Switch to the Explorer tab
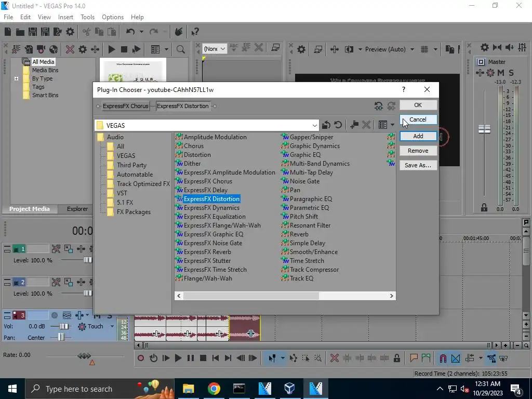The width and height of the screenshot is (532, 399). pos(77,209)
